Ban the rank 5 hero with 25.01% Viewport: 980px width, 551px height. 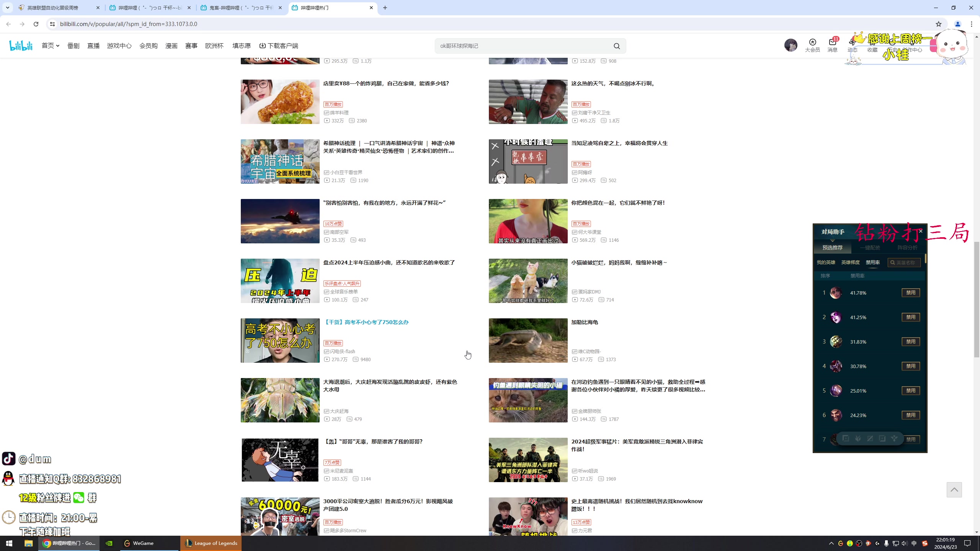point(911,391)
